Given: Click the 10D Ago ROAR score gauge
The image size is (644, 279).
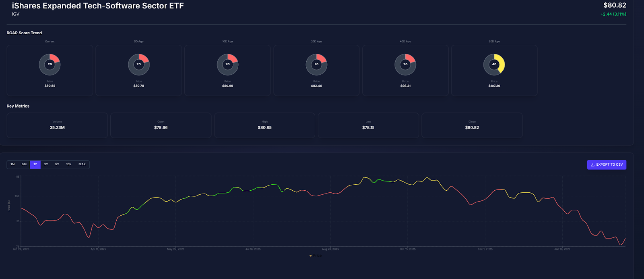Looking at the screenshot, I should tap(227, 65).
